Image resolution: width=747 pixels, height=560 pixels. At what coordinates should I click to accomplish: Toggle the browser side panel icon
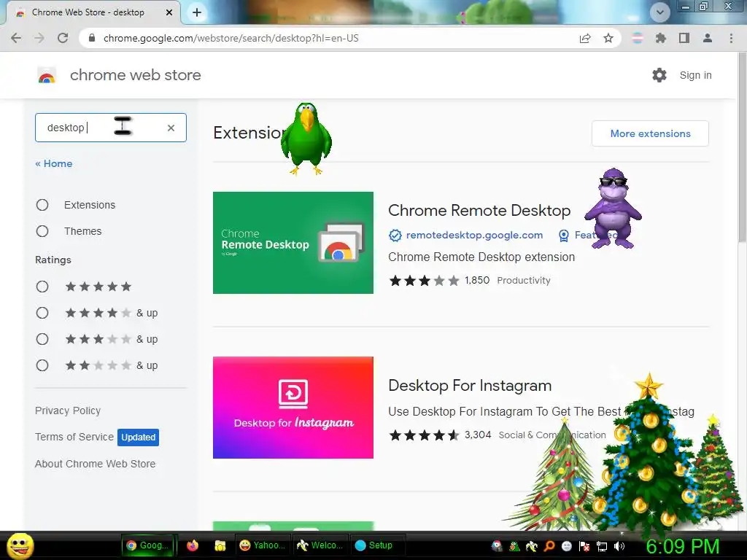(684, 38)
